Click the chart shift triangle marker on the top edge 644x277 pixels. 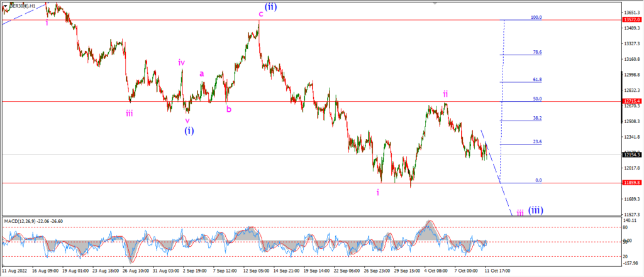point(435,3)
